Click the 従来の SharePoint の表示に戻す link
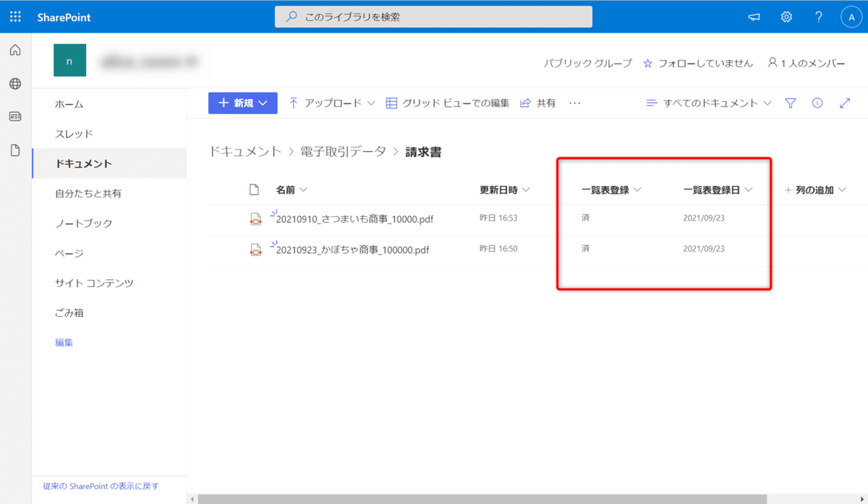This screenshot has height=504, width=868. [101, 486]
